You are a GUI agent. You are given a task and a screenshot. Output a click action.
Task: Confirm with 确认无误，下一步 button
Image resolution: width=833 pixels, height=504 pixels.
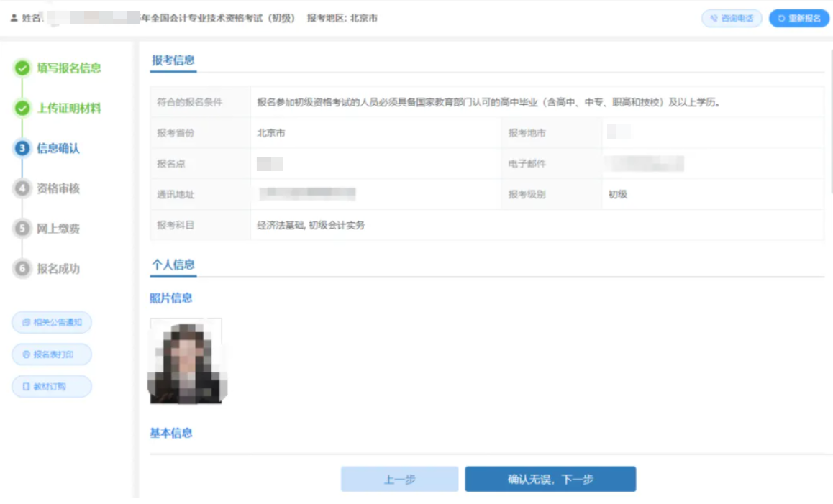pyautogui.click(x=550, y=480)
